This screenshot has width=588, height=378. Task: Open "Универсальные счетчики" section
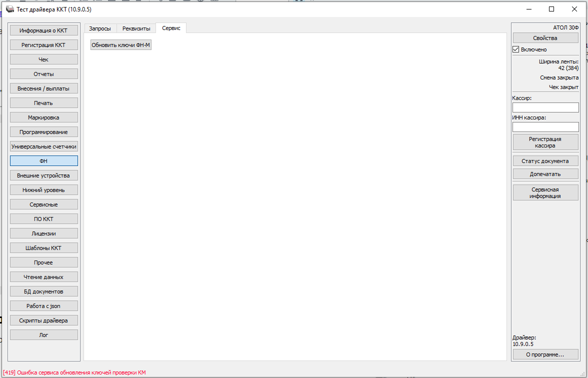[44, 146]
